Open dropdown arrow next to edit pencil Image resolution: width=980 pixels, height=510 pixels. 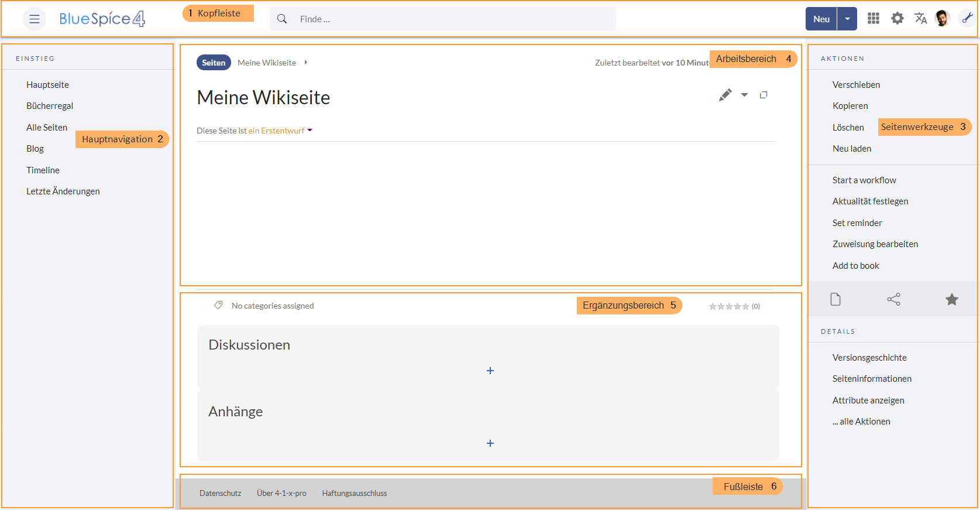[x=744, y=95]
